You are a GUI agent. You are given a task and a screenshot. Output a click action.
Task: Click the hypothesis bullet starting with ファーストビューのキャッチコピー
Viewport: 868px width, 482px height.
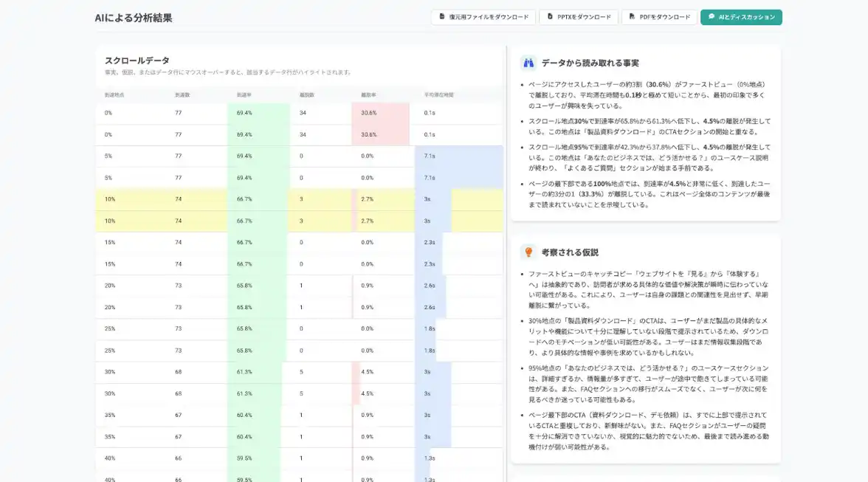pyautogui.click(x=647, y=289)
